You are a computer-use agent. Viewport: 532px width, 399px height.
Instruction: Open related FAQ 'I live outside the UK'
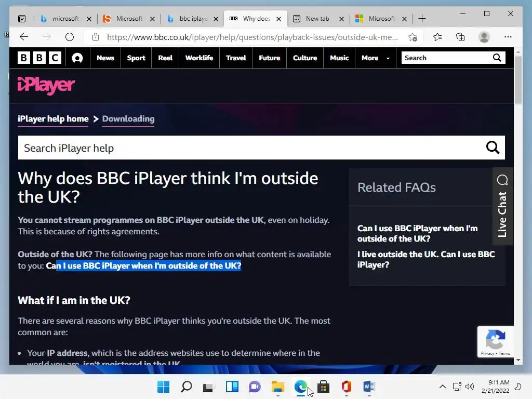(x=426, y=259)
